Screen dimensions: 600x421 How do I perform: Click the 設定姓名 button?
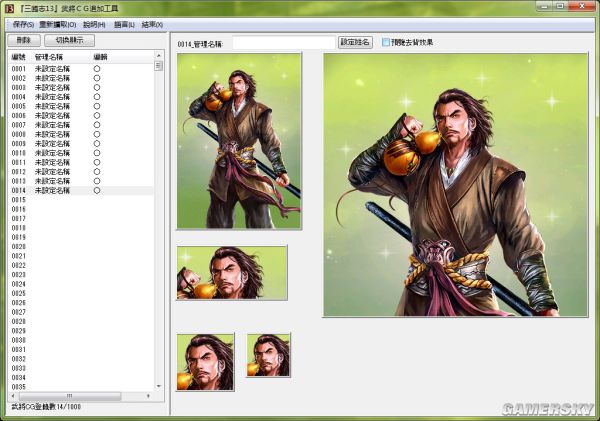tap(355, 43)
